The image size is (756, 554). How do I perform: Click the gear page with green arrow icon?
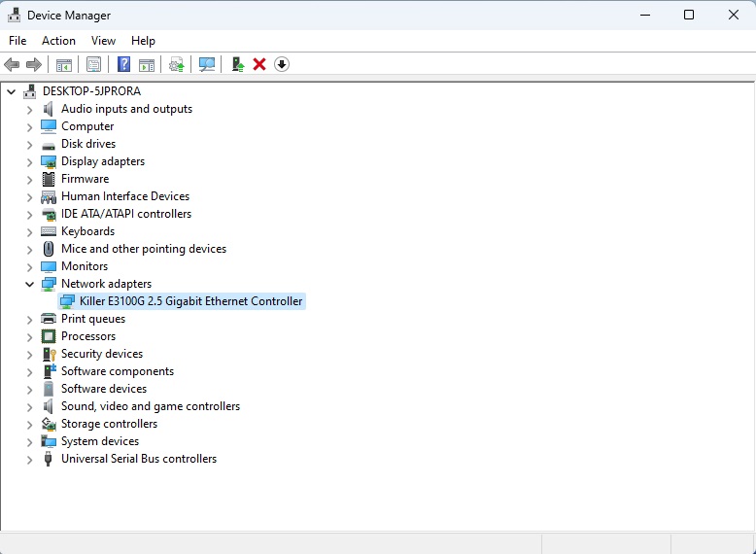tap(176, 64)
